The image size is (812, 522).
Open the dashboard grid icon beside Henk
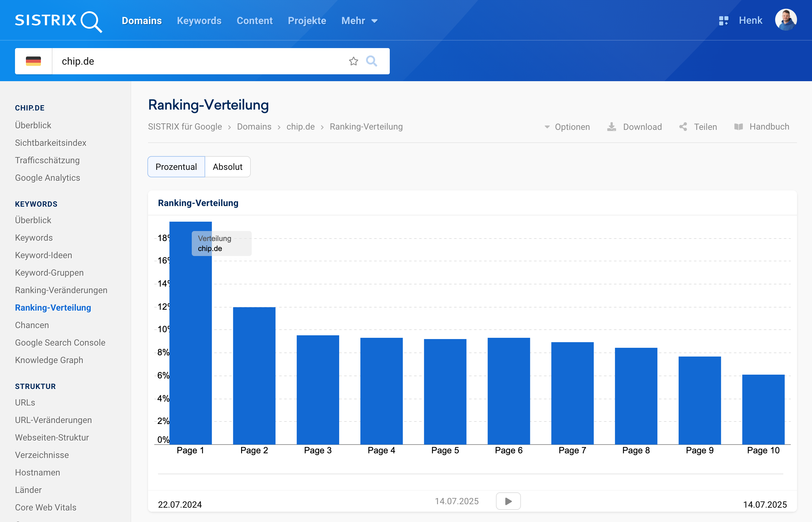click(x=723, y=21)
